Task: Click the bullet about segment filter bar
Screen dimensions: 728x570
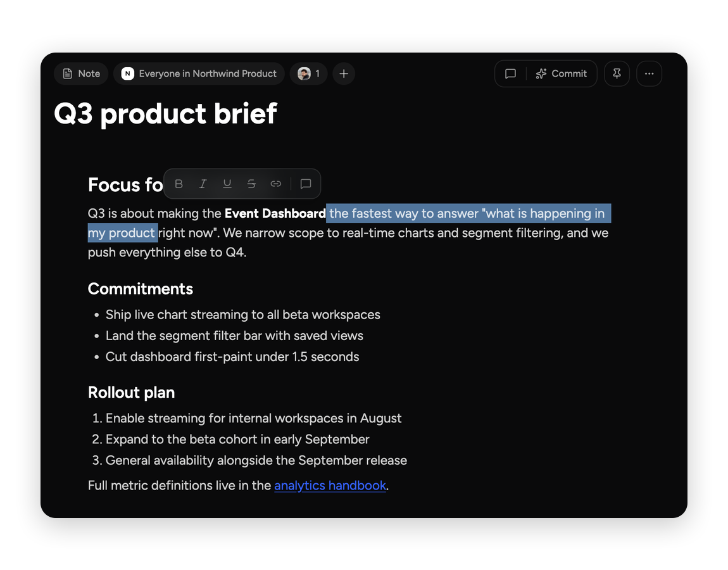Action: [234, 336]
